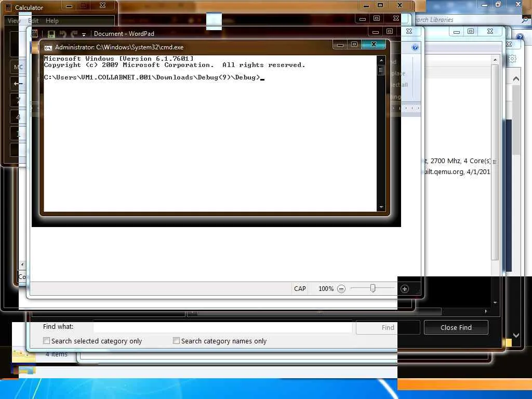Minimize the Calculator window
The height and width of the screenshot is (399, 532).
69,6
